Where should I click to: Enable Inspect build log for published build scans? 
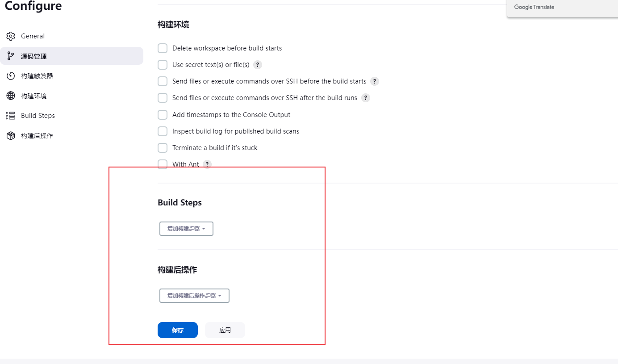coord(163,131)
